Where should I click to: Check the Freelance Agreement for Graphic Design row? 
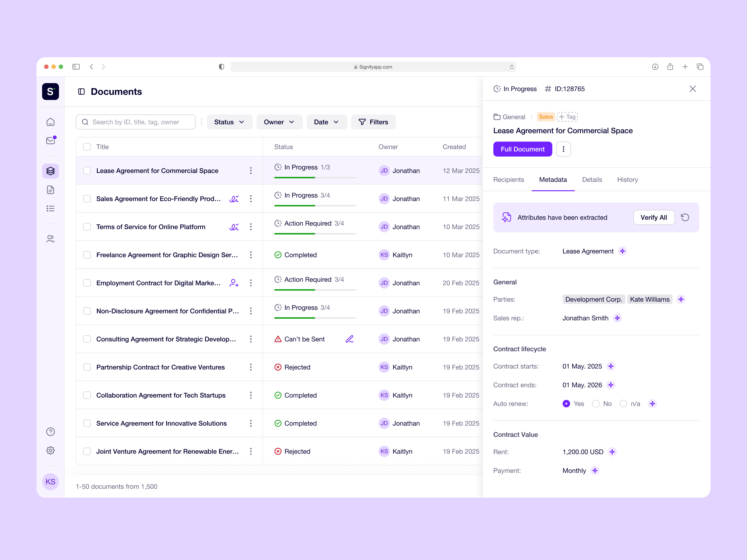click(x=87, y=255)
